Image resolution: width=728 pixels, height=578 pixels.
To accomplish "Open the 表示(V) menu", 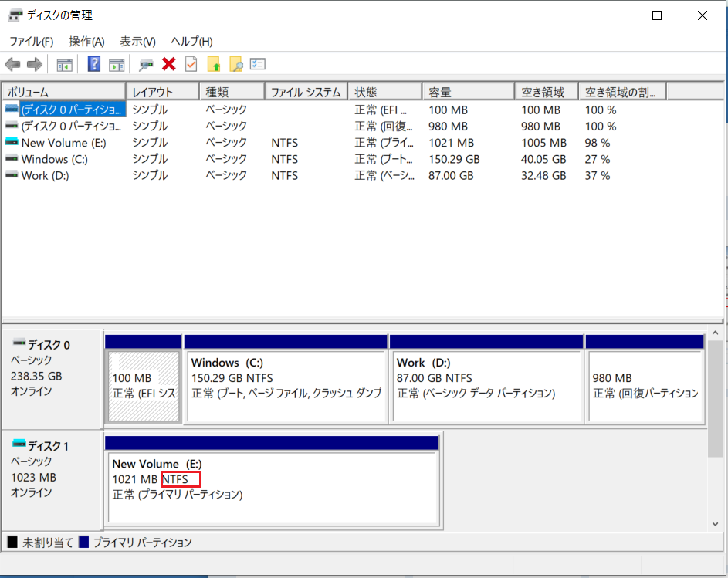I will (x=137, y=42).
